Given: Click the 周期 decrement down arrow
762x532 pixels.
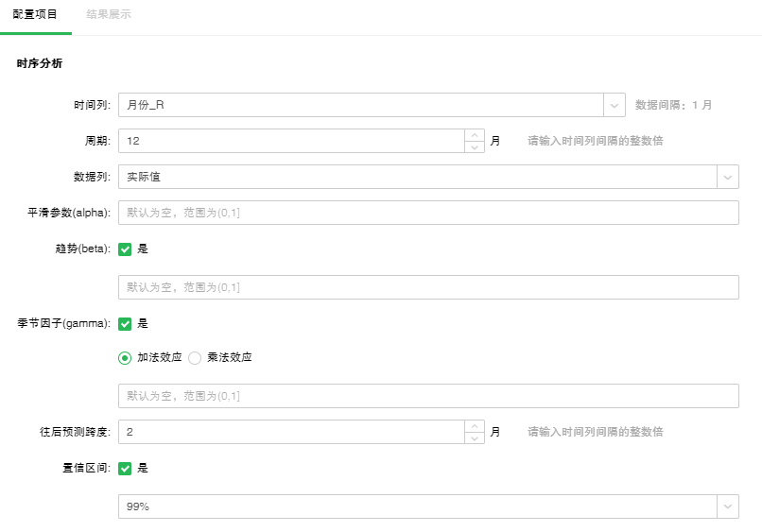Looking at the screenshot, I should point(475,147).
